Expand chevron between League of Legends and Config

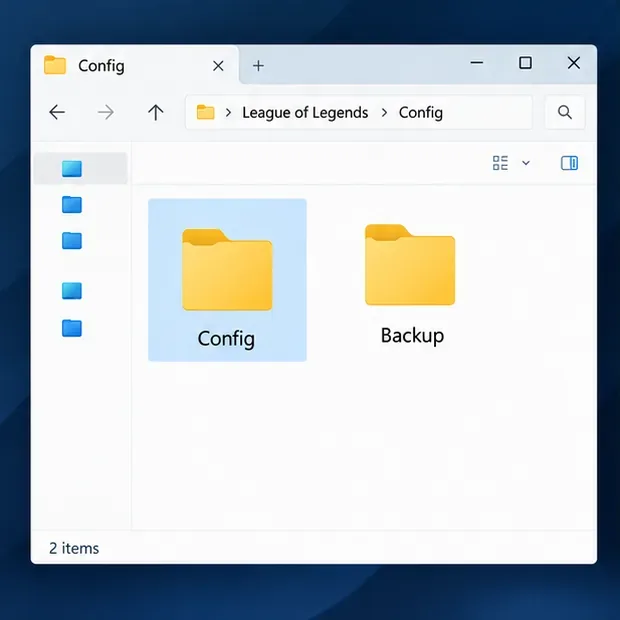[384, 113]
